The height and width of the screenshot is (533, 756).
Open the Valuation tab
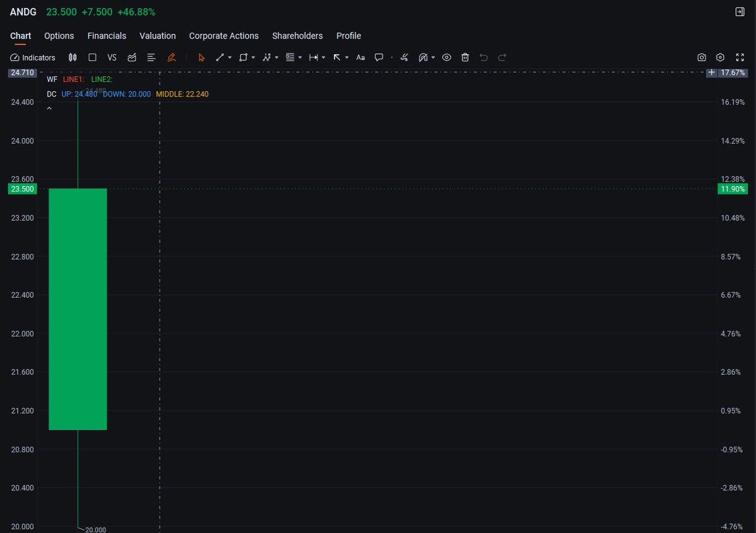click(x=157, y=36)
